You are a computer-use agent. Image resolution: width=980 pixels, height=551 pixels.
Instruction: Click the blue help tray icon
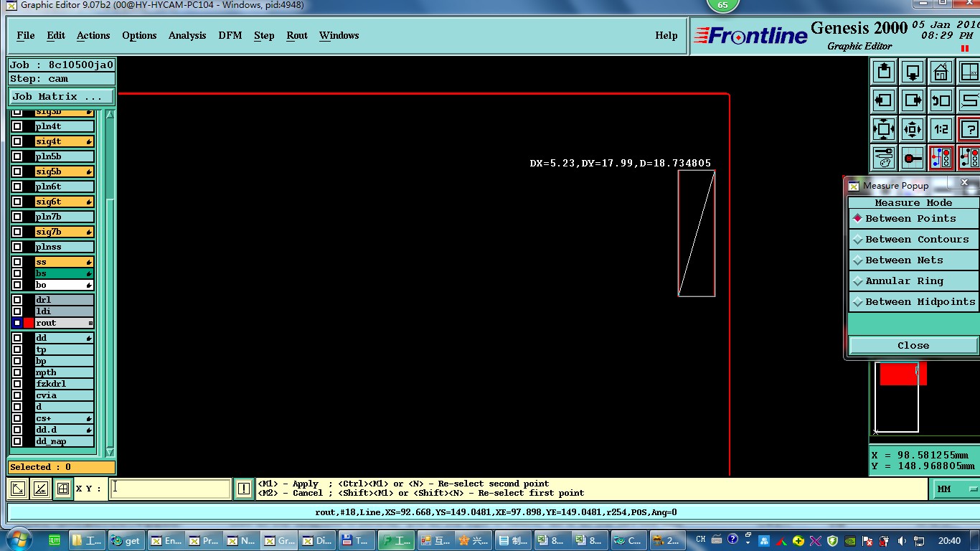tap(732, 540)
